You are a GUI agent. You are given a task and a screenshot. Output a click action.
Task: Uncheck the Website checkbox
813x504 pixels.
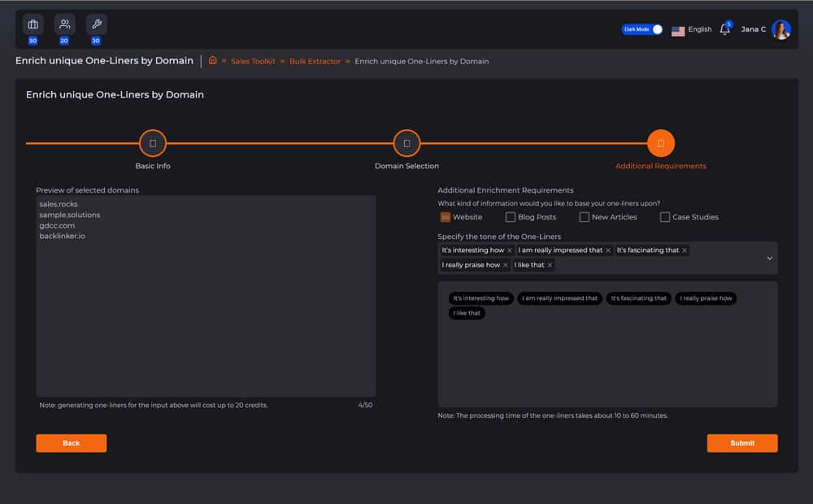pos(446,217)
